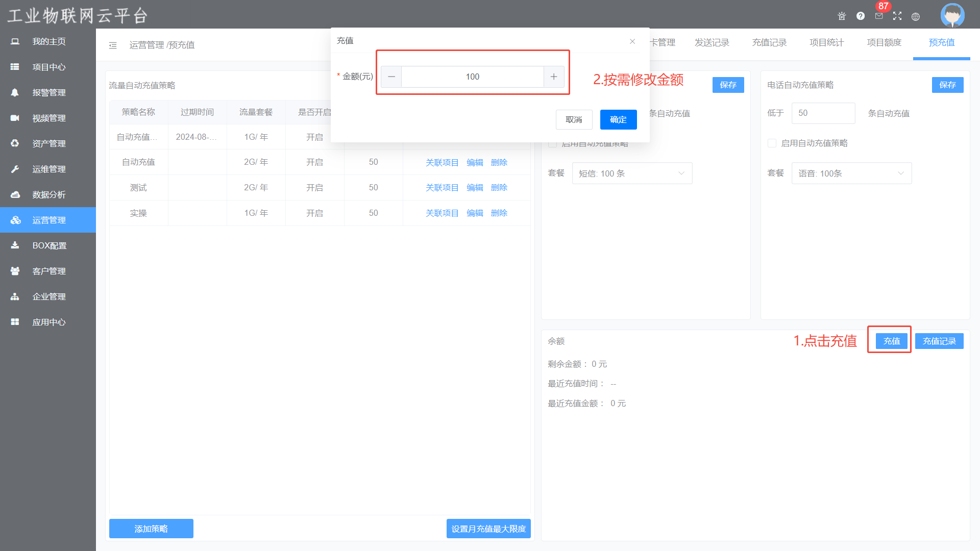
Task: Click the 金额 input field showing 100
Action: tap(472, 77)
